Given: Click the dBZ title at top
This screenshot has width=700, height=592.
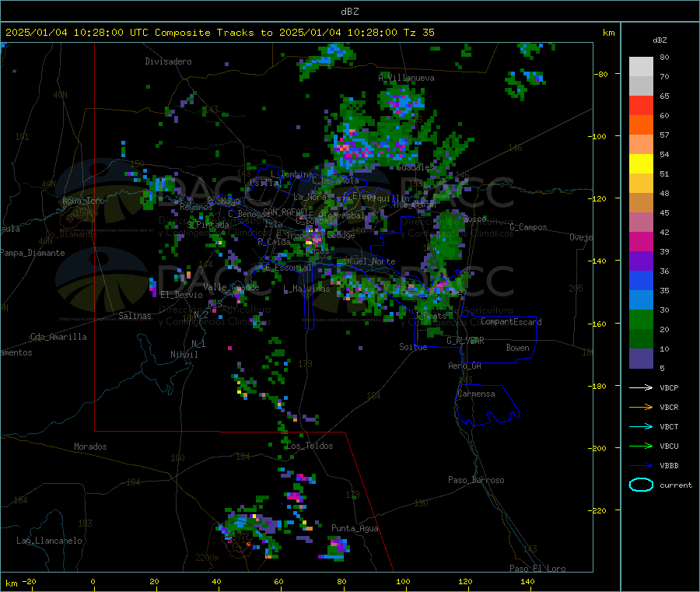Looking at the screenshot, I should point(349,12).
